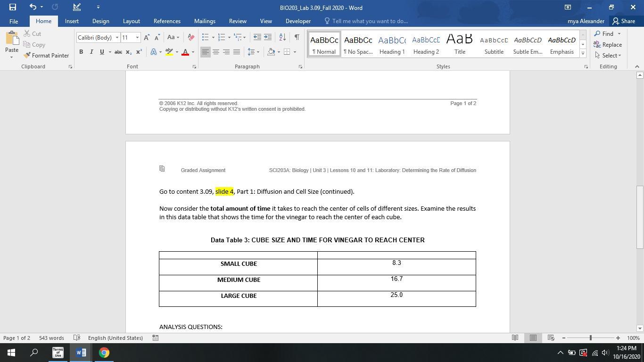Expand the Styles gallery more arrow
This screenshot has width=644, height=362.
pos(583,54)
